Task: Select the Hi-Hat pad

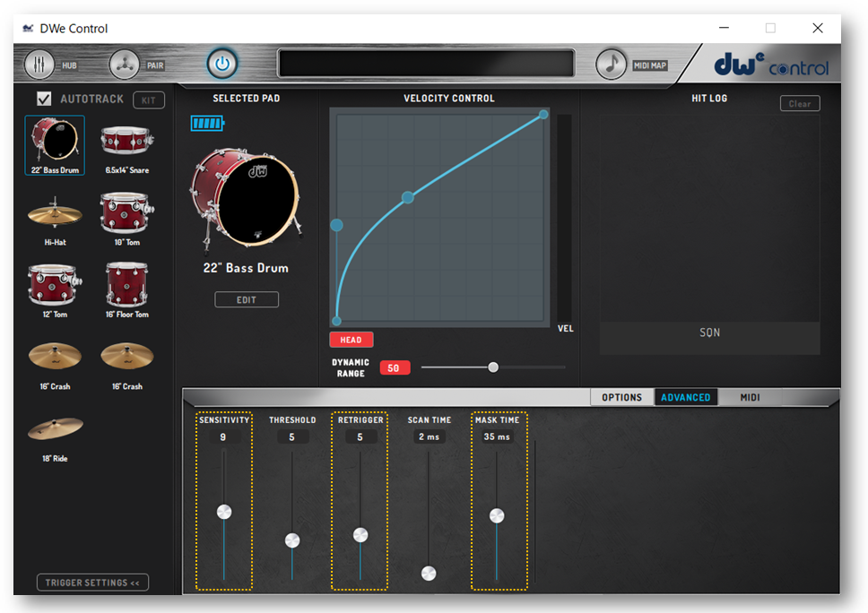Action: point(55,219)
